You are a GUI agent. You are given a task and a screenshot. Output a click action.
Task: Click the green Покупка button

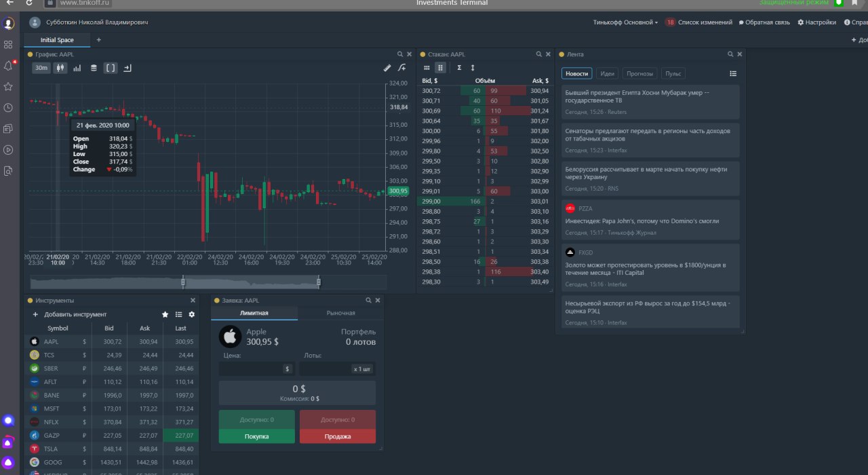[257, 436]
